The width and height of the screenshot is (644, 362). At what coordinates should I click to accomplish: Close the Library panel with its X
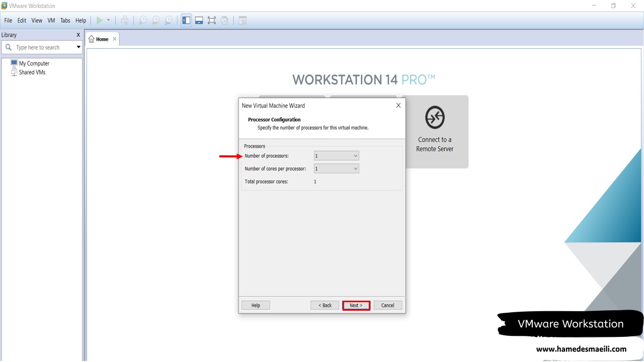78,35
